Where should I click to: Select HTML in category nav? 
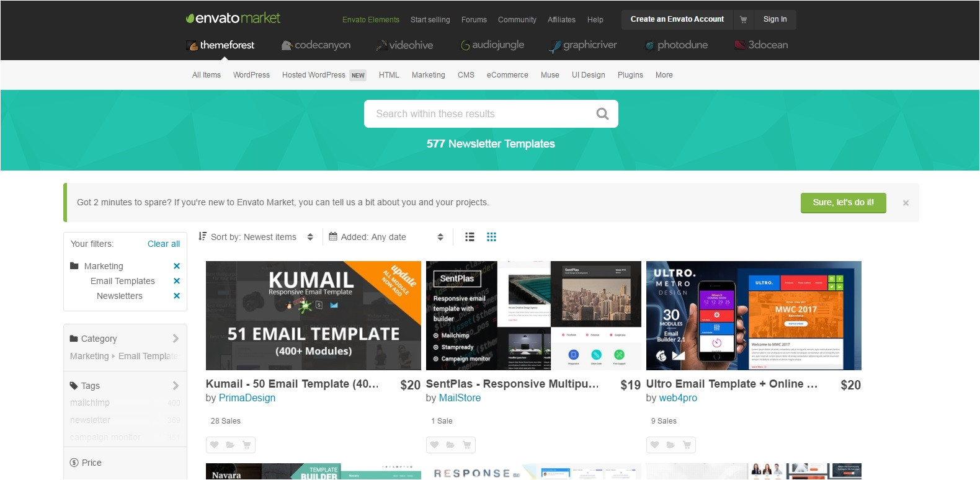click(389, 75)
